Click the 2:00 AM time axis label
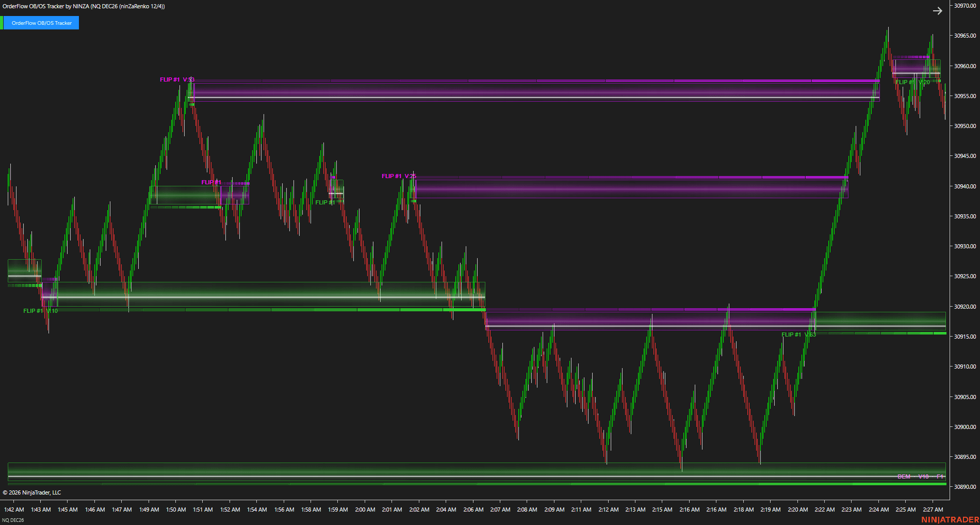980x525 pixels. pos(365,510)
